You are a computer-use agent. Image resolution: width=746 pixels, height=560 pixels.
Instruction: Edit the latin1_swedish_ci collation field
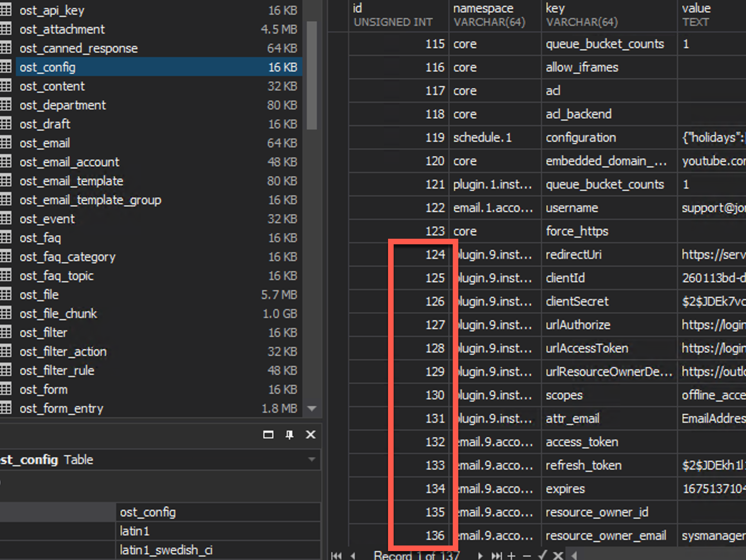[217, 550]
